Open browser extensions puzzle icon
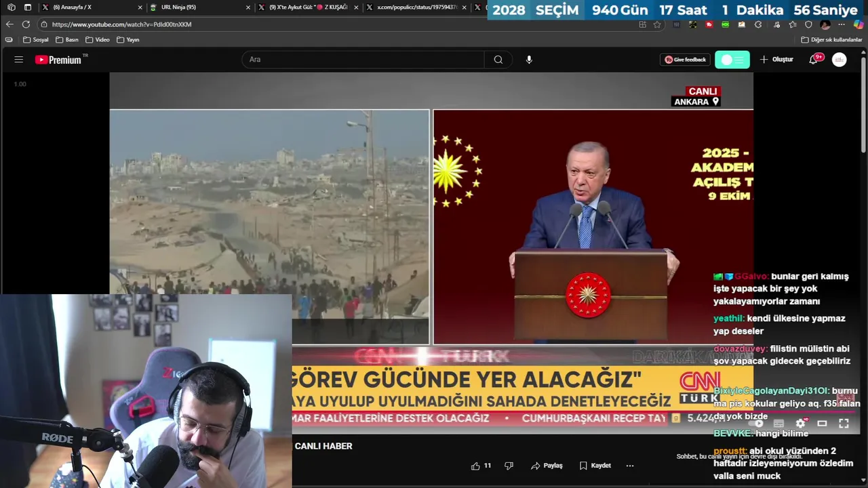The image size is (868, 488). point(758,24)
